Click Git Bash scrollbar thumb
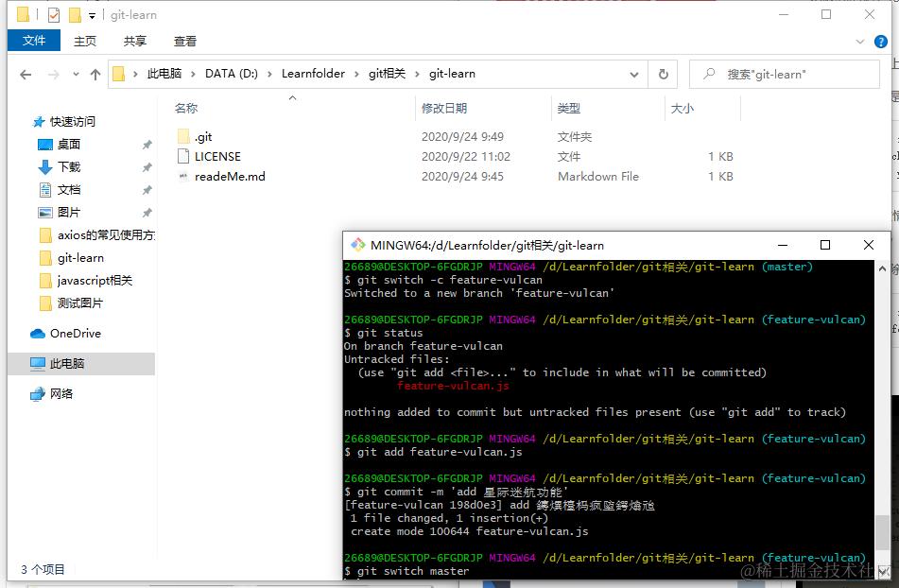899x588 pixels. click(x=882, y=533)
